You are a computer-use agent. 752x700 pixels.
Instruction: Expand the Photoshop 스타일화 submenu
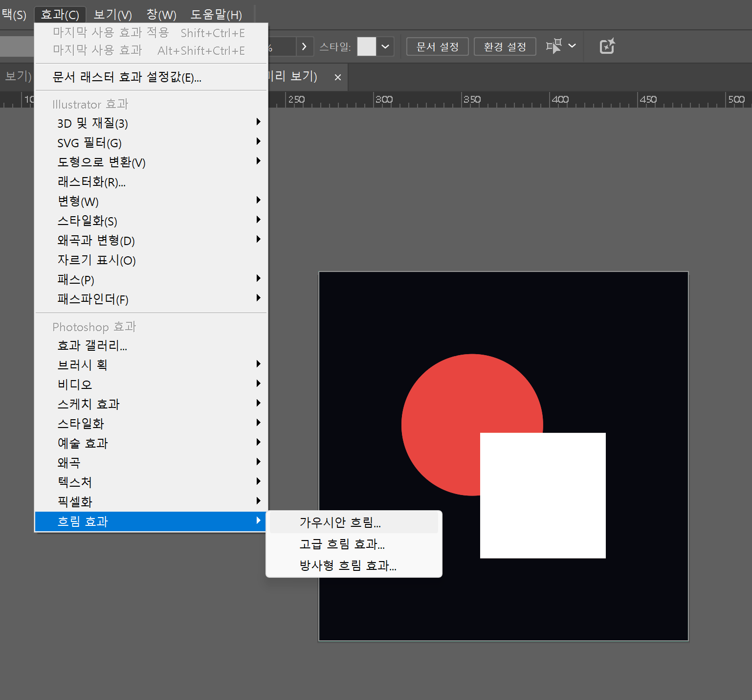point(151,424)
